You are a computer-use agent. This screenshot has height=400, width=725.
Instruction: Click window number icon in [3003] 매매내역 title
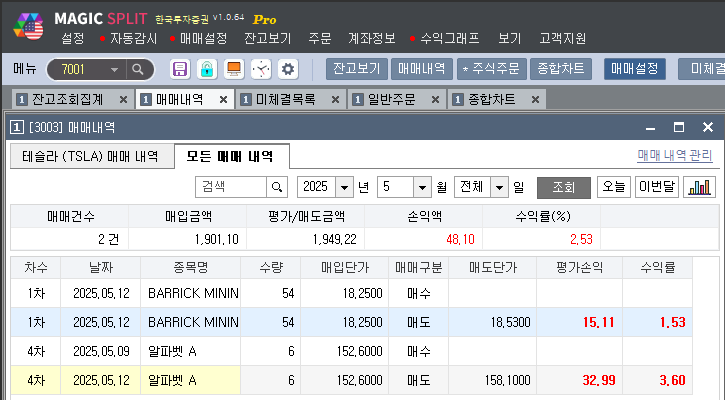click(x=17, y=127)
